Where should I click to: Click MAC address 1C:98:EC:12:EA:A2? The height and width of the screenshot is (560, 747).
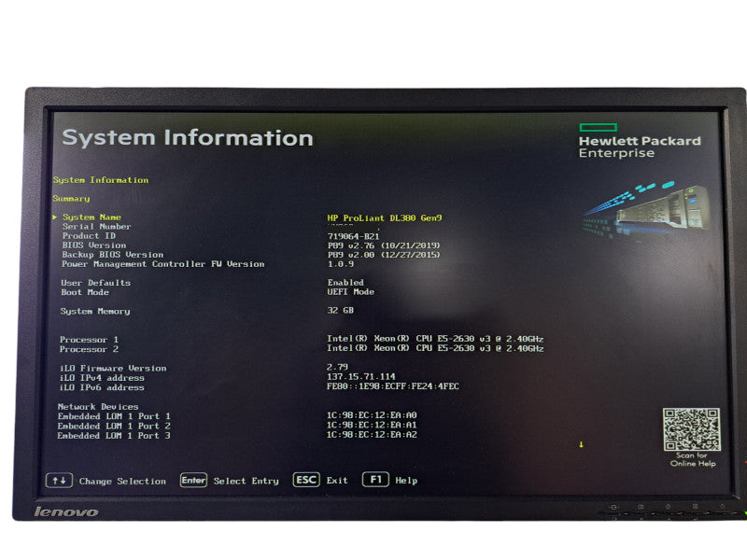[x=372, y=434]
